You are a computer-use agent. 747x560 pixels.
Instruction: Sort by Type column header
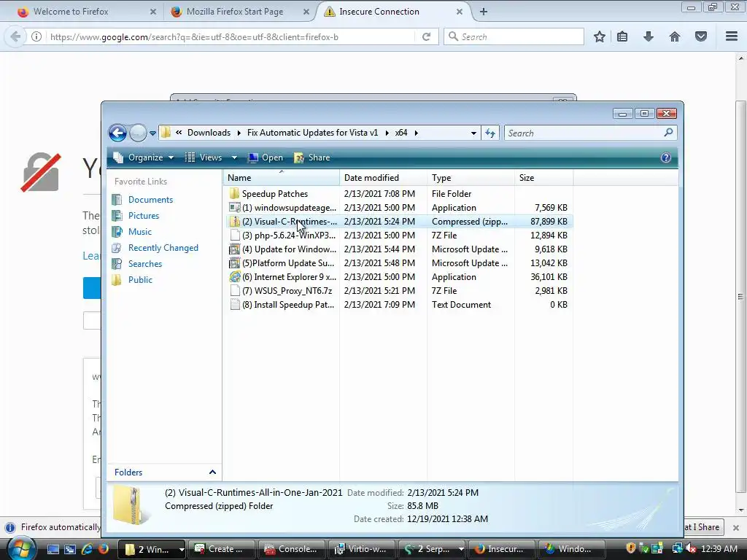click(471, 178)
